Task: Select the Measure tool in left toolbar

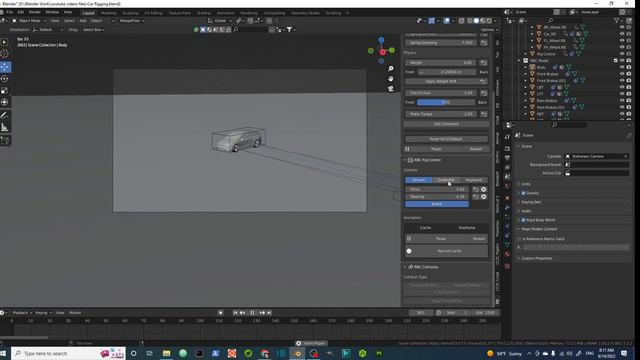Action: click(5, 128)
